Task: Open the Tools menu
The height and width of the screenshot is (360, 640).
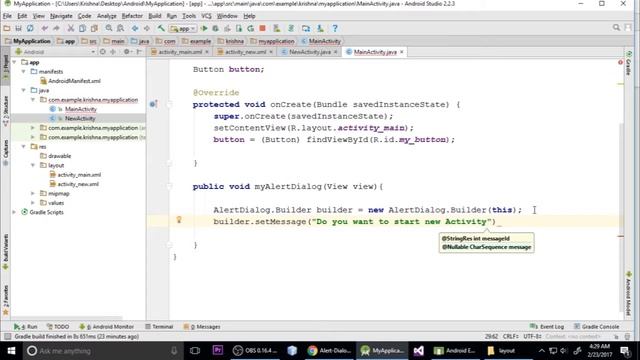Action: click(x=189, y=16)
